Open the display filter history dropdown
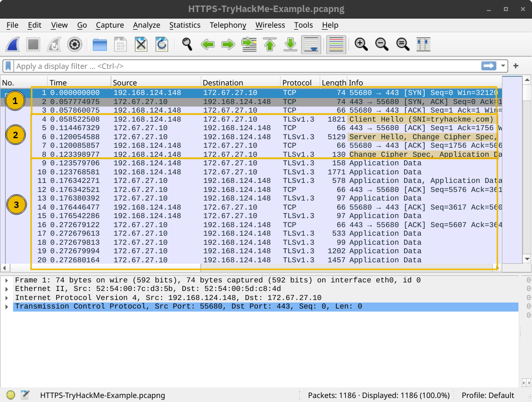This screenshot has height=402, width=532. pos(503,66)
